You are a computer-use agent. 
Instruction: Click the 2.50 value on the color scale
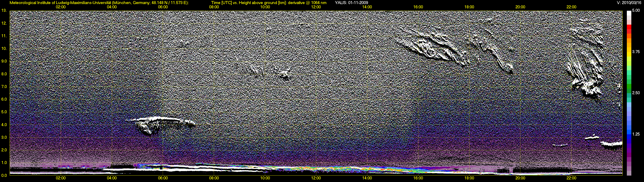636,93
